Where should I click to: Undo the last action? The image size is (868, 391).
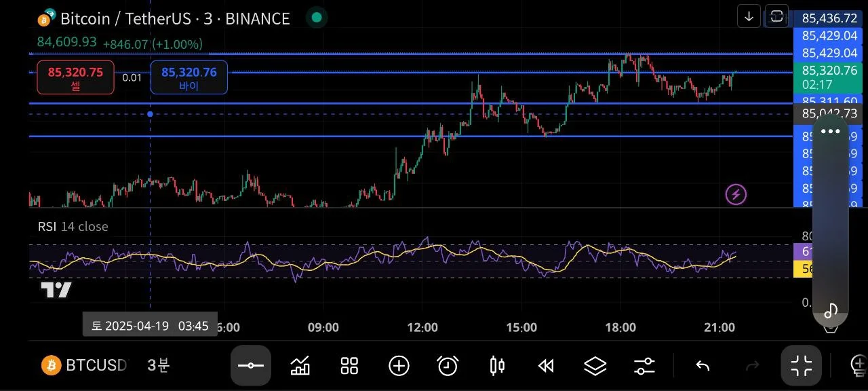[703, 366]
